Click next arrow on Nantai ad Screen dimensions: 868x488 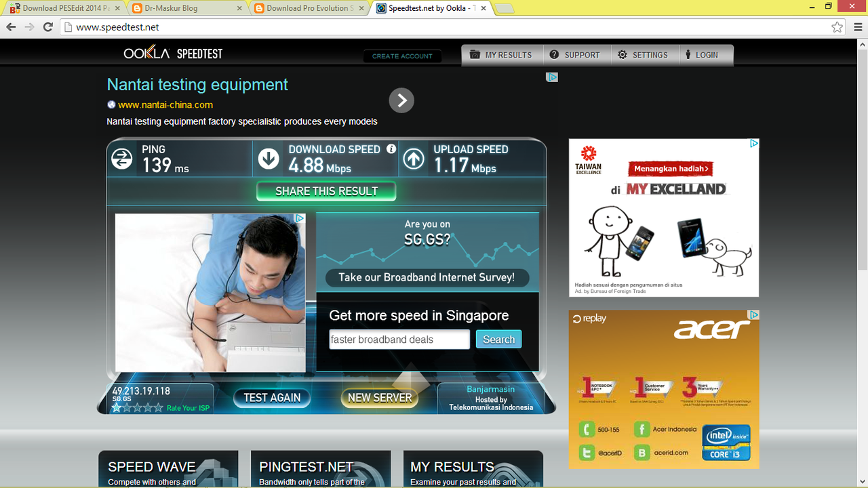pyautogui.click(x=401, y=100)
